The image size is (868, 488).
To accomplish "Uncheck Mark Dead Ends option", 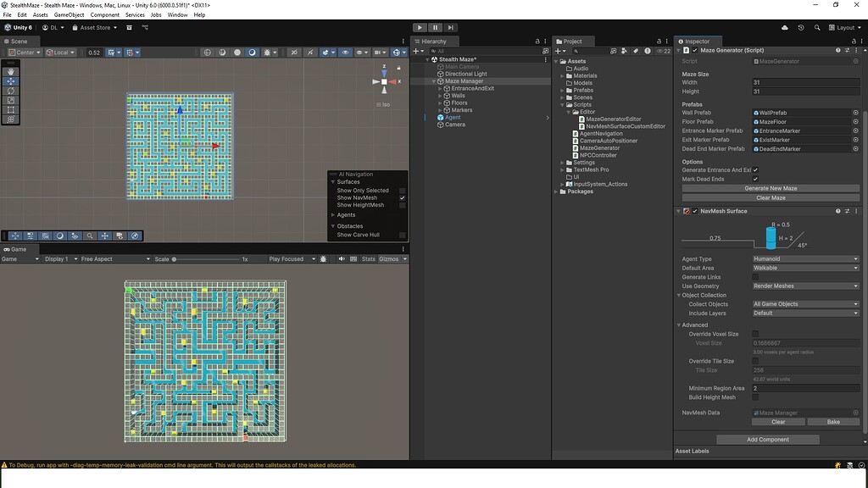I will [756, 179].
